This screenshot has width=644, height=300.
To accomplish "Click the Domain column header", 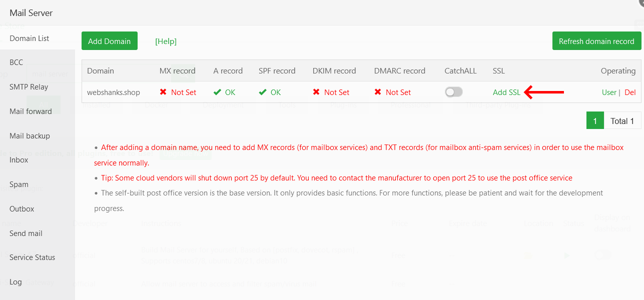I will coord(101,71).
